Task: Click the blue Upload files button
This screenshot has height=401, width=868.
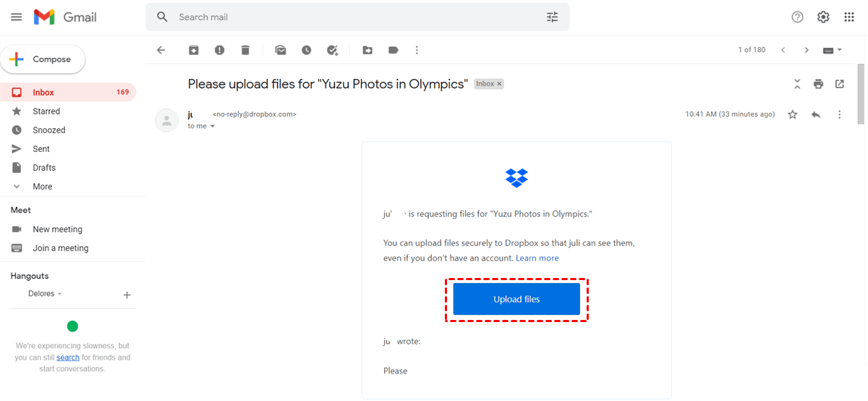Action: click(x=516, y=299)
